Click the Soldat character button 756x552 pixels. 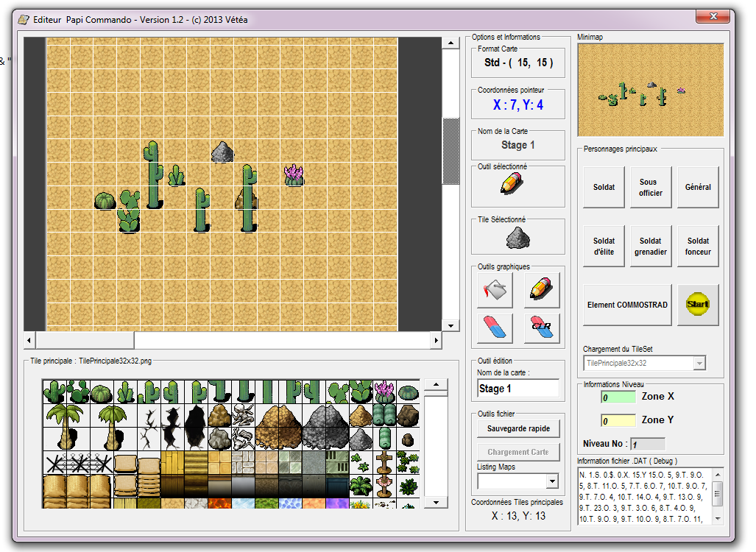[x=604, y=188]
